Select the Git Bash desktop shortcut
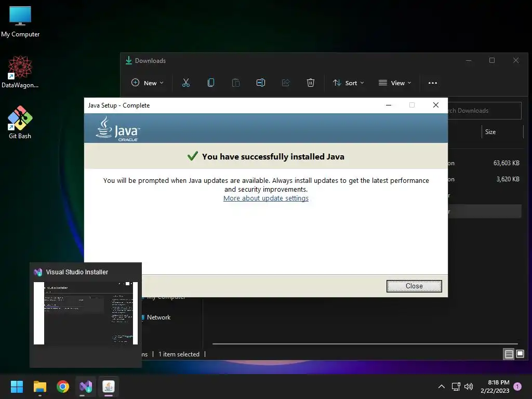Screen dimensions: 532x399 click(20, 123)
